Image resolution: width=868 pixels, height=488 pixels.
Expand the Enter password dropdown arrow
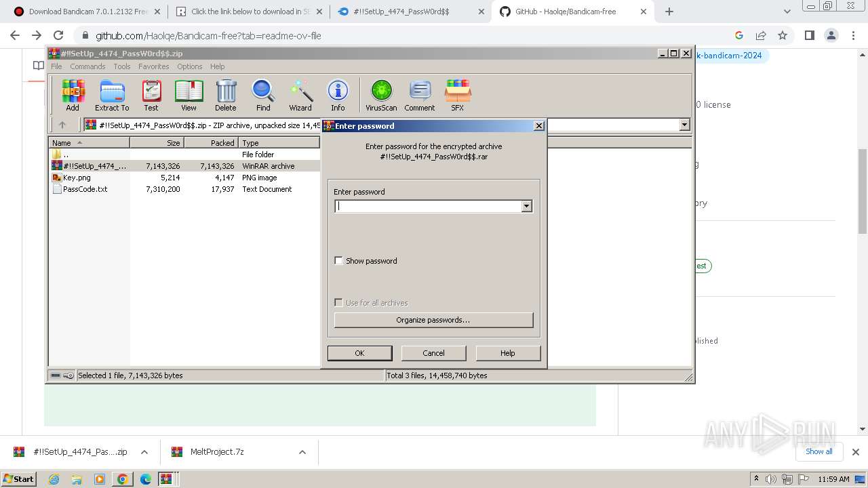pyautogui.click(x=526, y=206)
